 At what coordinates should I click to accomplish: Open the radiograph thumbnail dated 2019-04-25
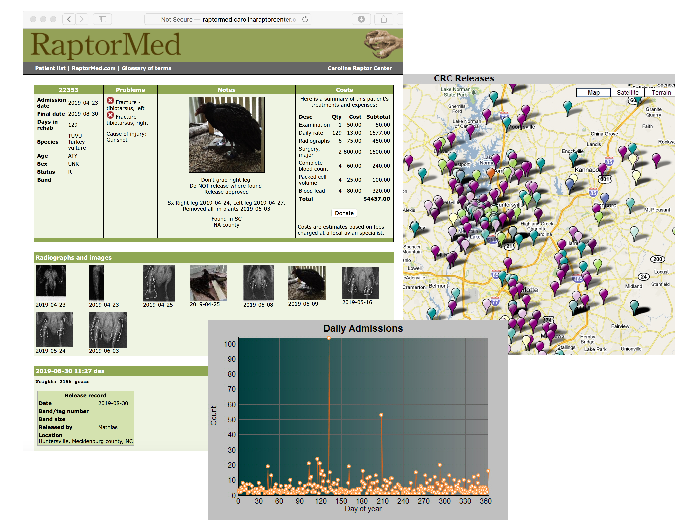pos(159,282)
